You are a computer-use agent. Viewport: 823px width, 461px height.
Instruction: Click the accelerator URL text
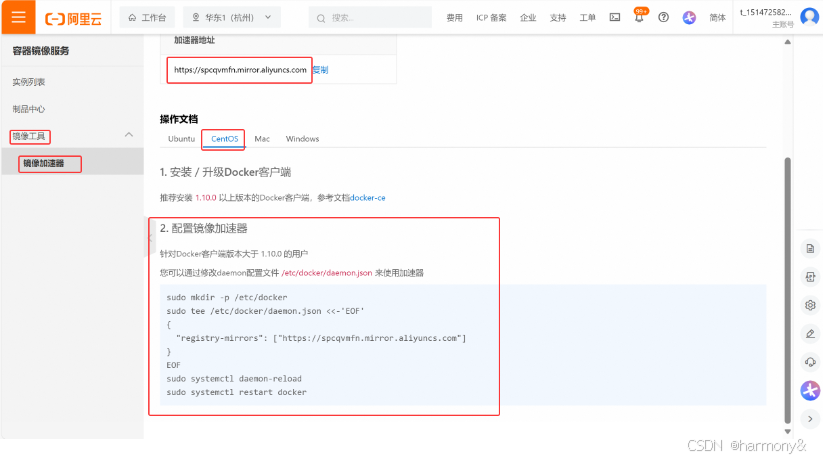(240, 70)
